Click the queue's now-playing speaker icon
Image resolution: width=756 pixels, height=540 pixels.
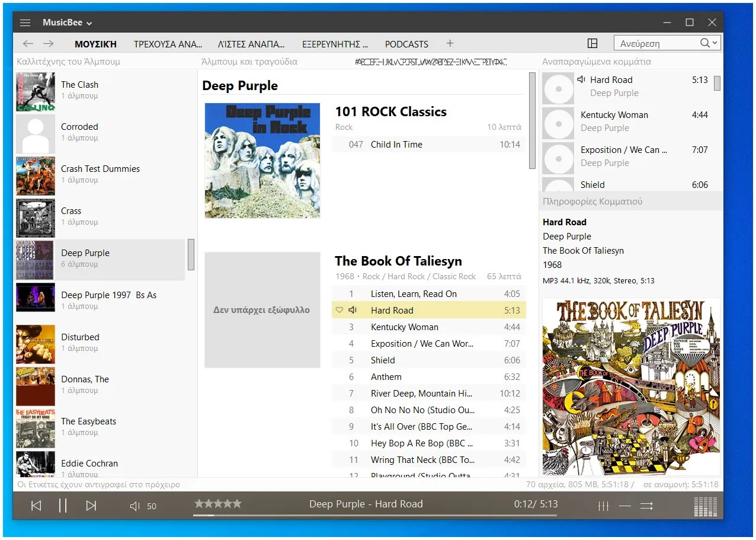[581, 79]
